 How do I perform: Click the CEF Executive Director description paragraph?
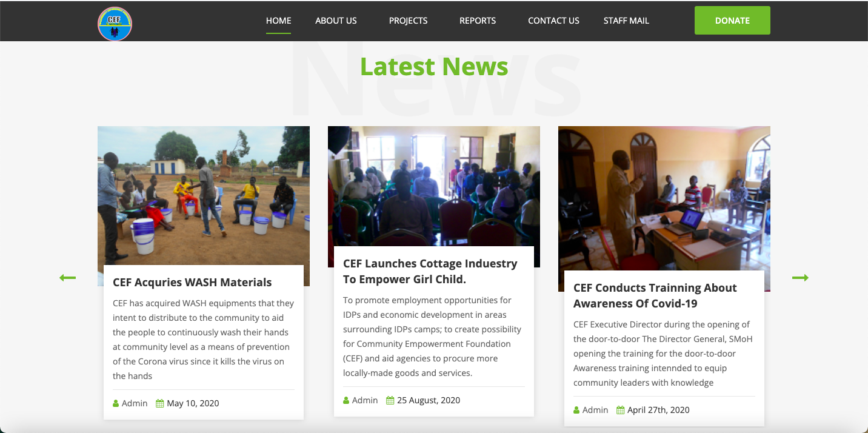click(x=663, y=354)
